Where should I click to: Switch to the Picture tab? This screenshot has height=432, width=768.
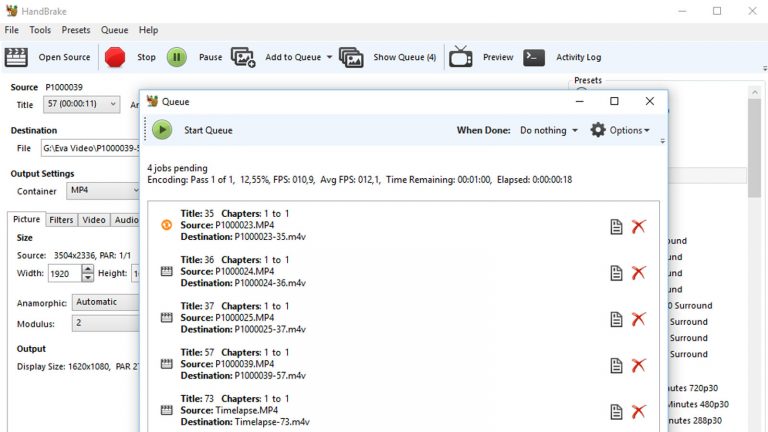tap(26, 219)
